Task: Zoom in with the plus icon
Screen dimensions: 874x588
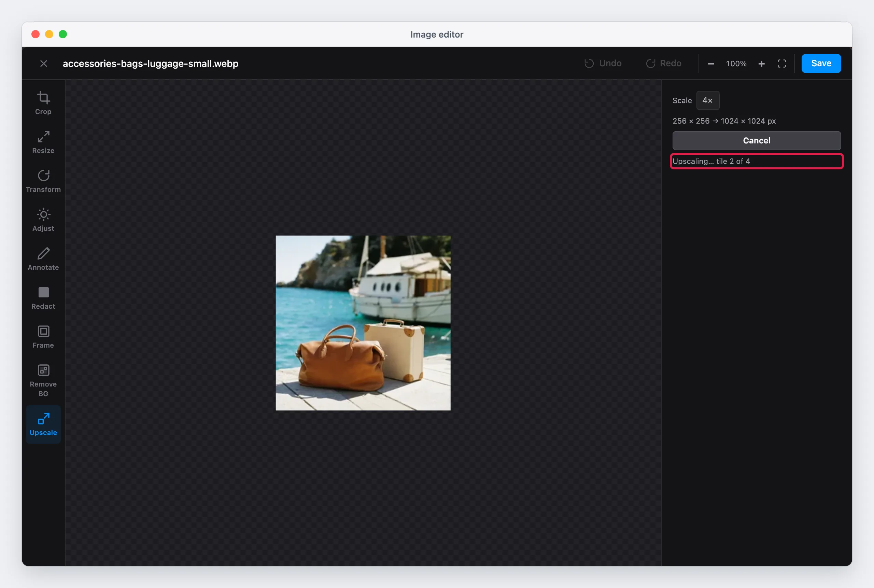Action: pyautogui.click(x=761, y=64)
